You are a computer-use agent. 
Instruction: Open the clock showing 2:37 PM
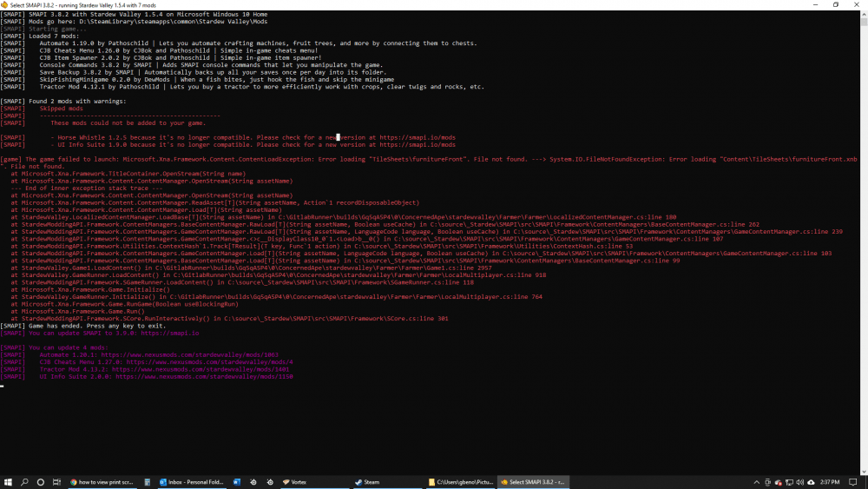pos(829,482)
